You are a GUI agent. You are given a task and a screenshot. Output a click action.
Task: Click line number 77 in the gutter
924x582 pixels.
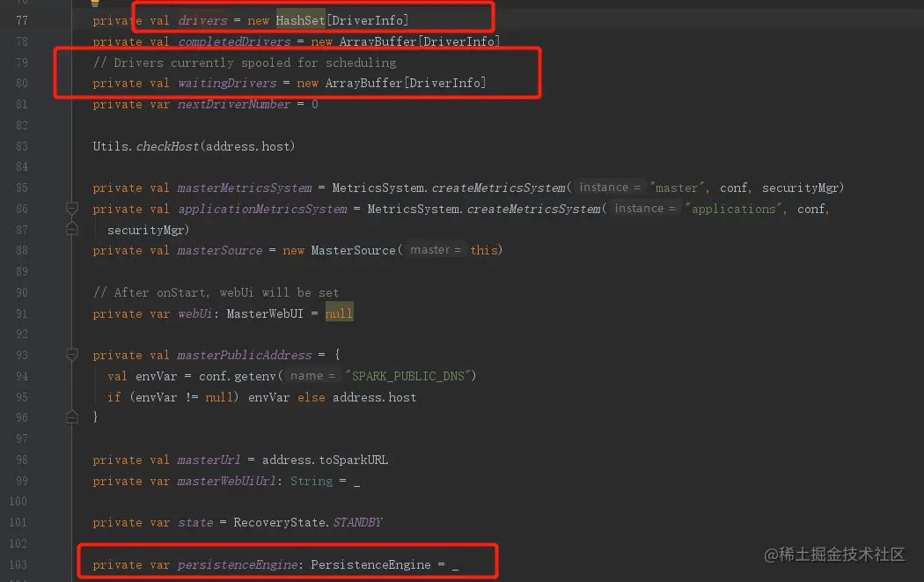click(22, 20)
